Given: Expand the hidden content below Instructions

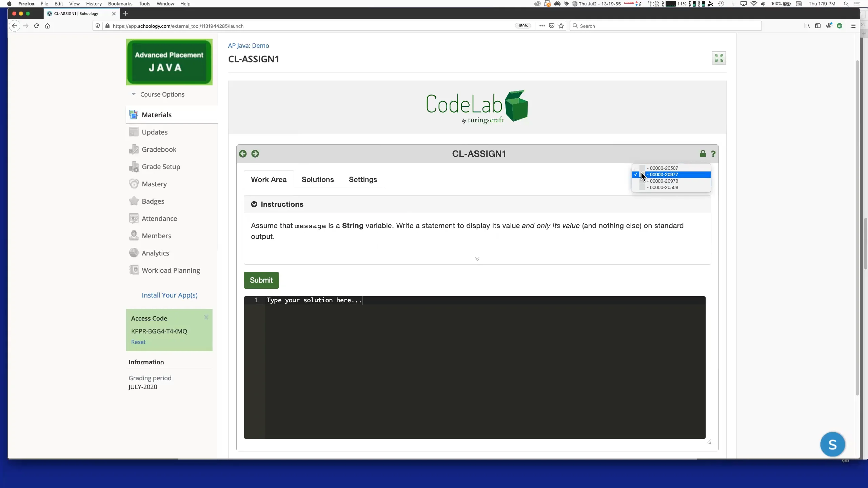Looking at the screenshot, I should click(477, 259).
